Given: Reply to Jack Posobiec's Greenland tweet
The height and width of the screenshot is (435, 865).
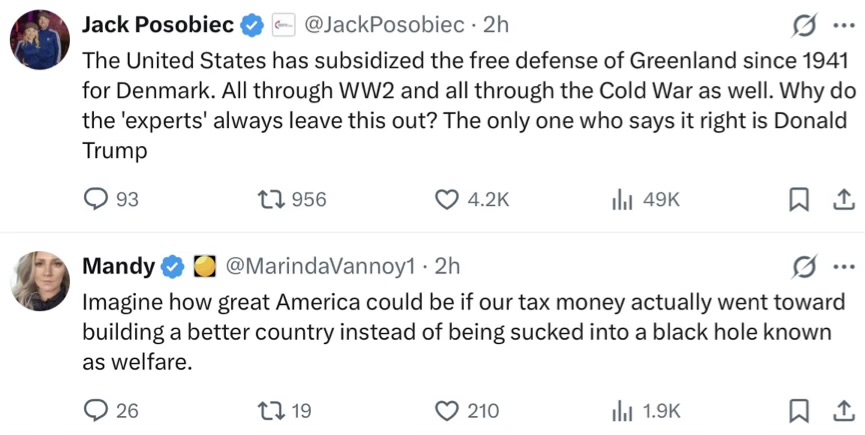Looking at the screenshot, I should pyautogui.click(x=95, y=200).
